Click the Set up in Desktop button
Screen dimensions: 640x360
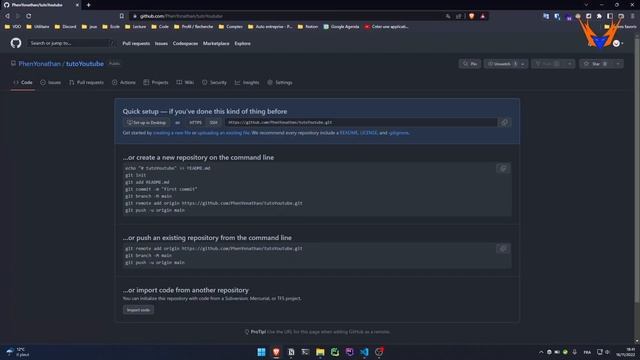pos(147,122)
